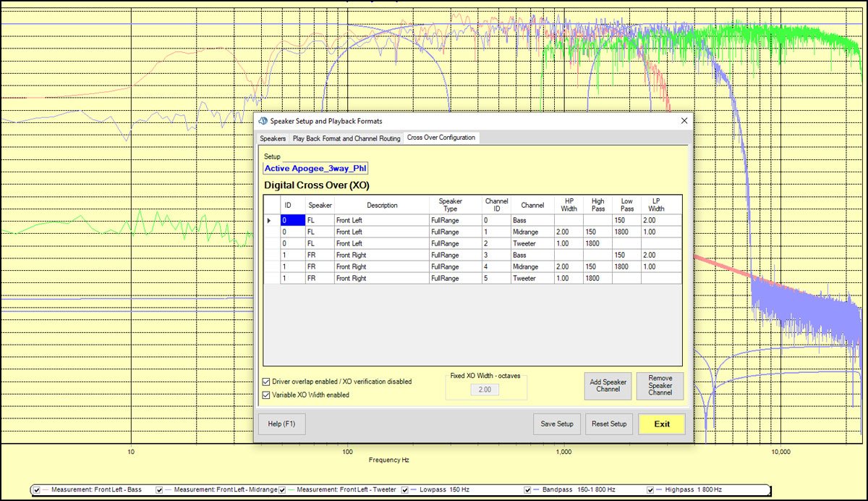The image size is (868, 501).
Task: Open Help (F1)
Action: point(281,424)
